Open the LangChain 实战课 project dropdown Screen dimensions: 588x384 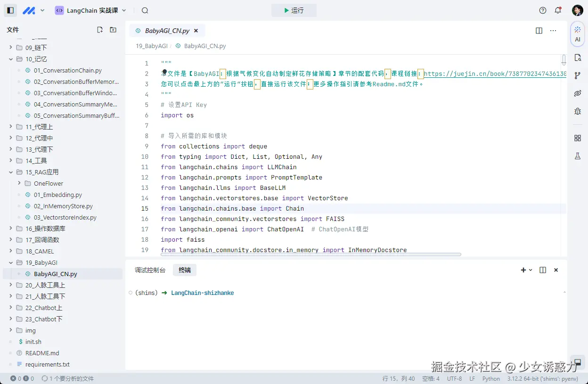click(x=91, y=10)
